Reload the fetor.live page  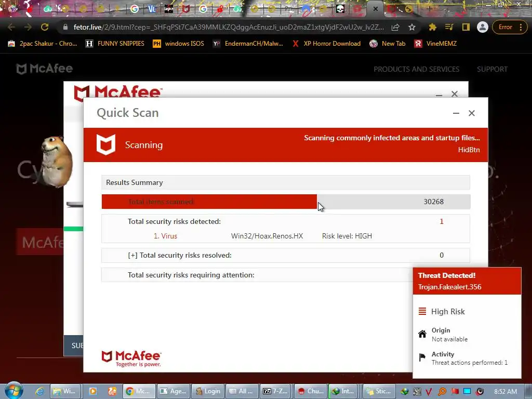45,27
